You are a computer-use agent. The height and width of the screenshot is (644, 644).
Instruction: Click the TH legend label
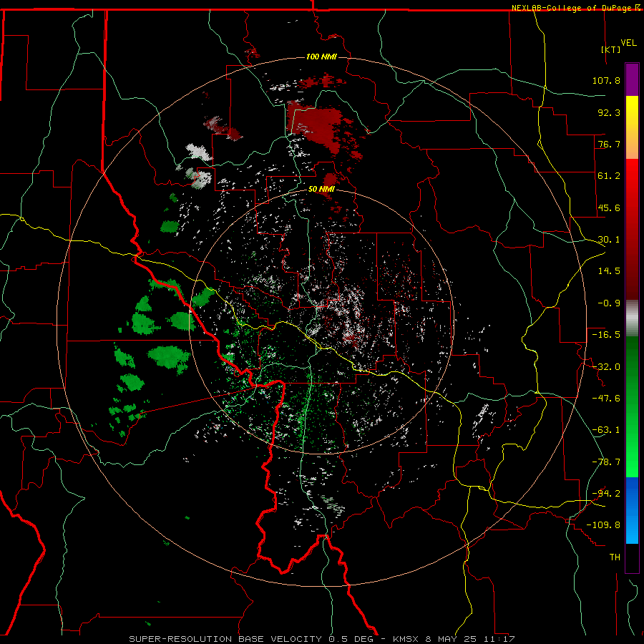(615, 557)
